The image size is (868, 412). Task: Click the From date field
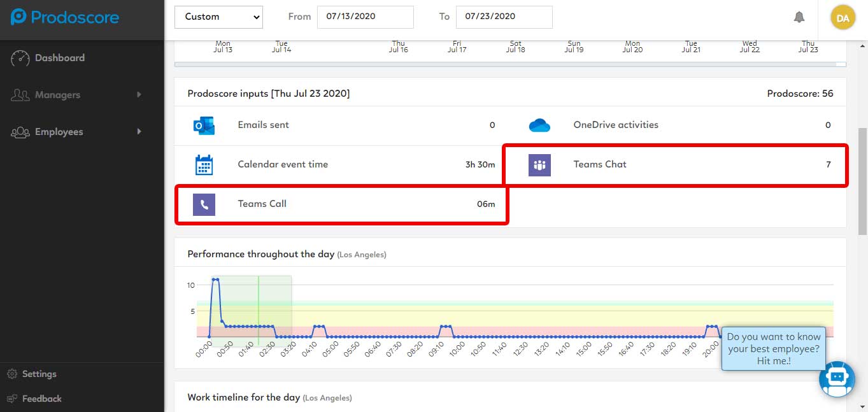point(366,17)
